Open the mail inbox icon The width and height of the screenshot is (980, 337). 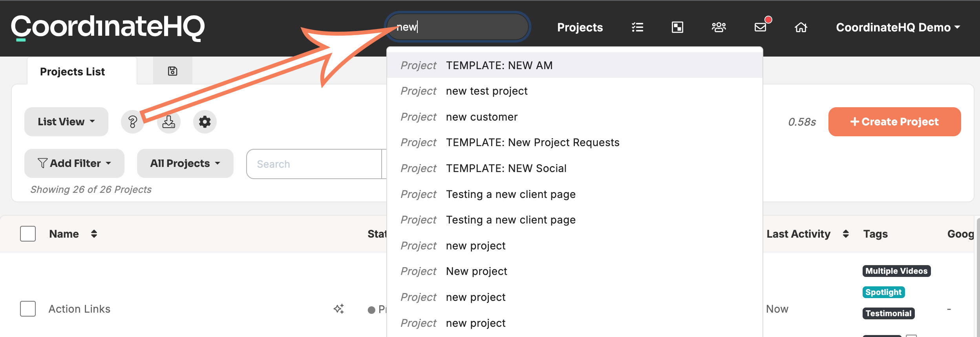[761, 27]
